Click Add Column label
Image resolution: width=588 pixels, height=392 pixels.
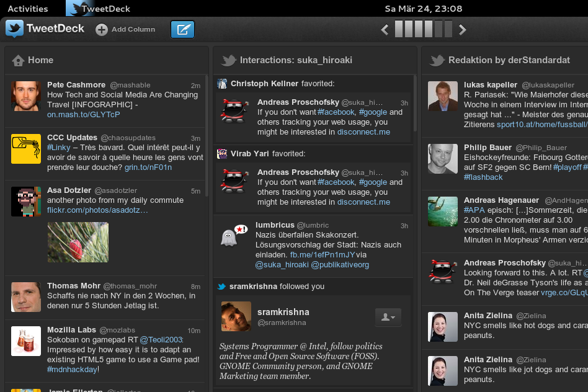[133, 29]
